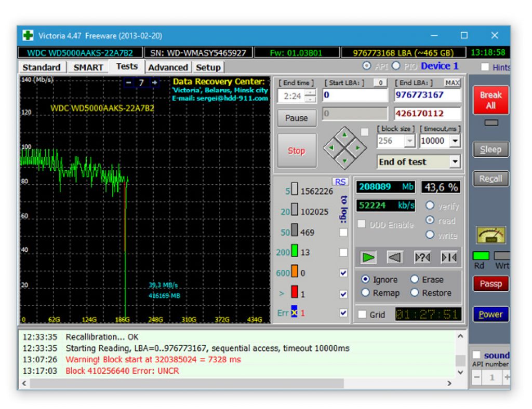532x409 pixels.
Task: Click the blue Err block marker
Action: click(x=294, y=311)
